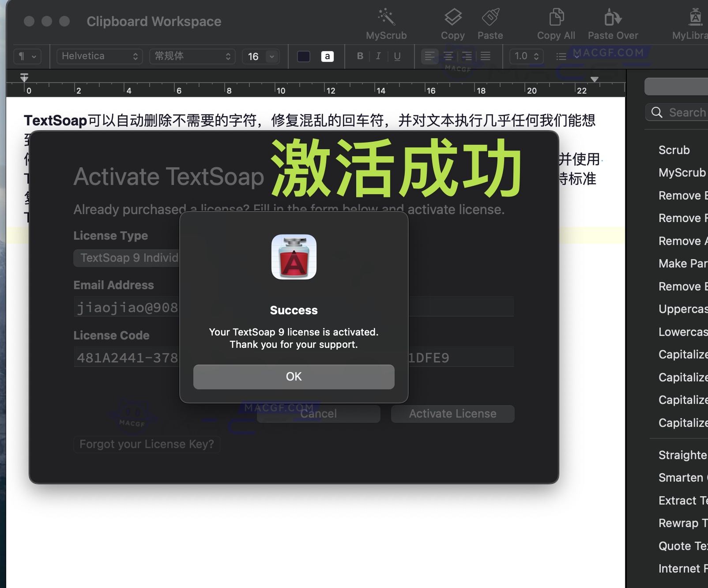Click the search magnifier in the sidebar
Screen dimensions: 708x588
click(657, 113)
